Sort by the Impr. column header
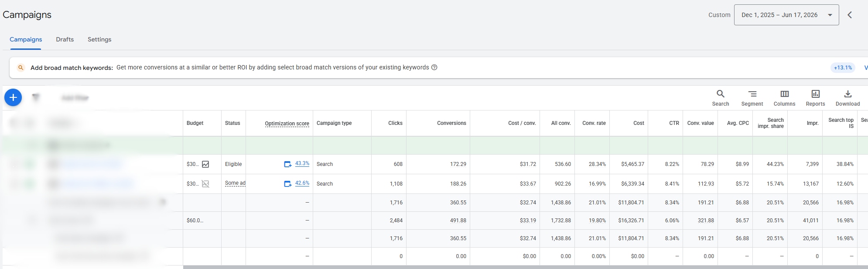 (813, 123)
